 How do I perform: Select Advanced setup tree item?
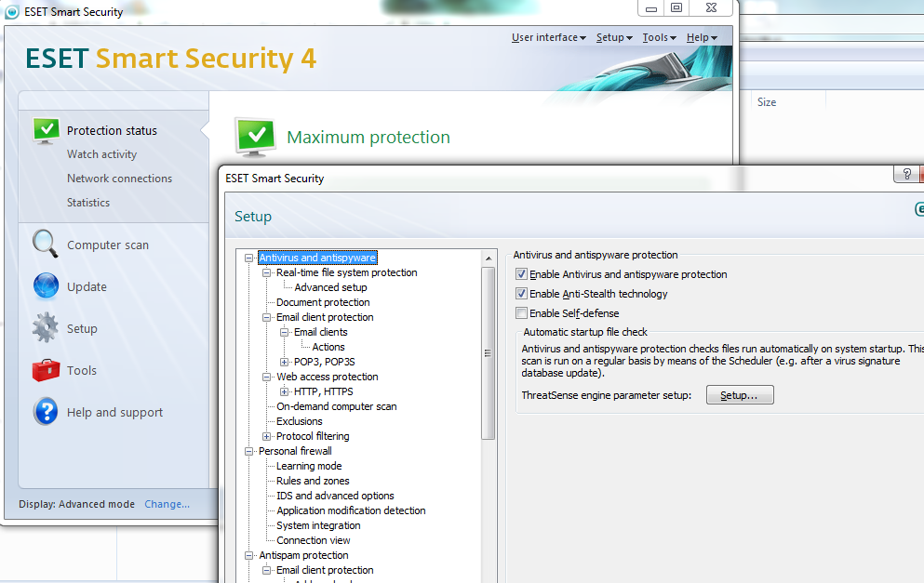(330, 287)
